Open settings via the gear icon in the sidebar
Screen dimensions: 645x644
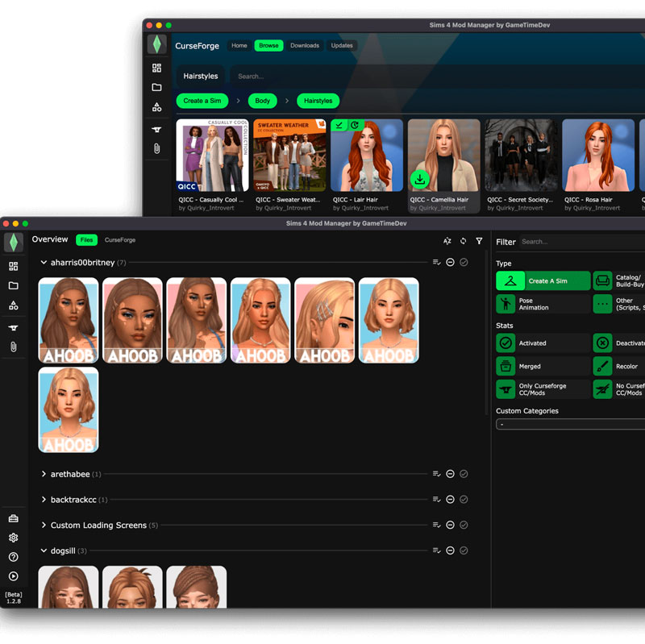(13, 538)
